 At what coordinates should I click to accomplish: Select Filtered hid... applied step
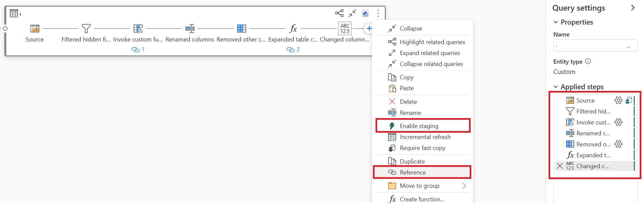point(593,111)
